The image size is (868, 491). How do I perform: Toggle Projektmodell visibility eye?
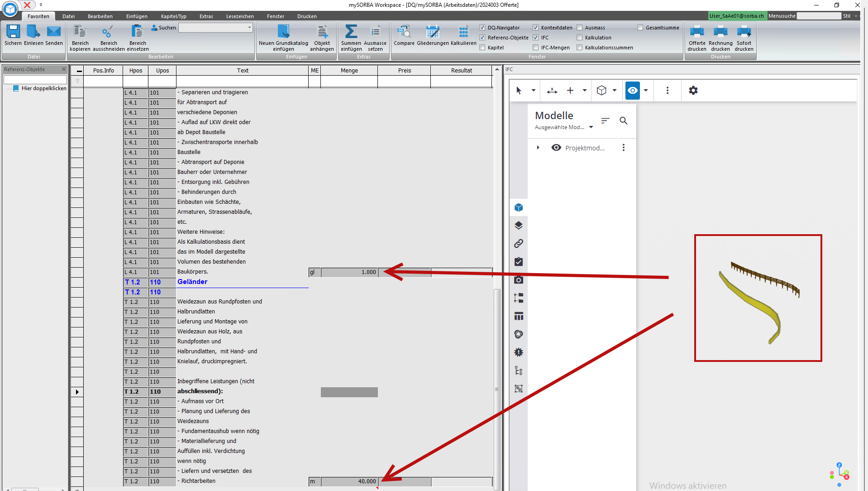(x=556, y=148)
